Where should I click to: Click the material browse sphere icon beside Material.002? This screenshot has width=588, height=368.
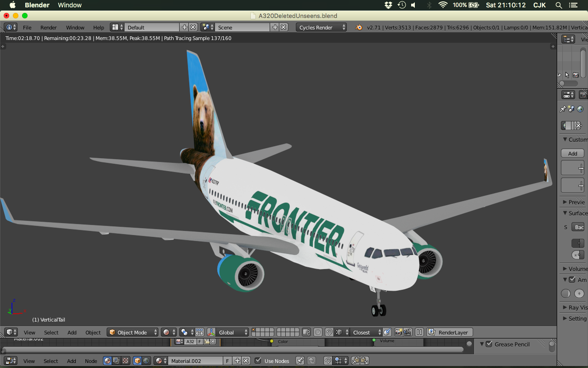[x=161, y=361]
